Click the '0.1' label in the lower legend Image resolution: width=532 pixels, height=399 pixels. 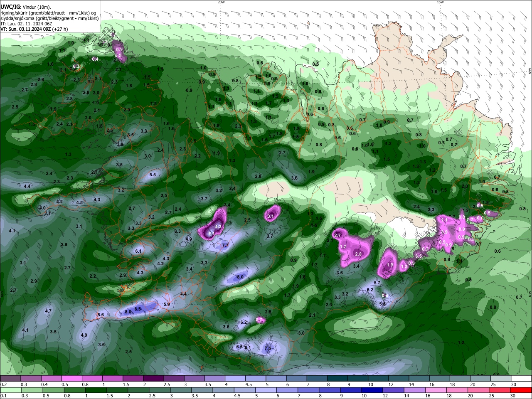coord(4,396)
